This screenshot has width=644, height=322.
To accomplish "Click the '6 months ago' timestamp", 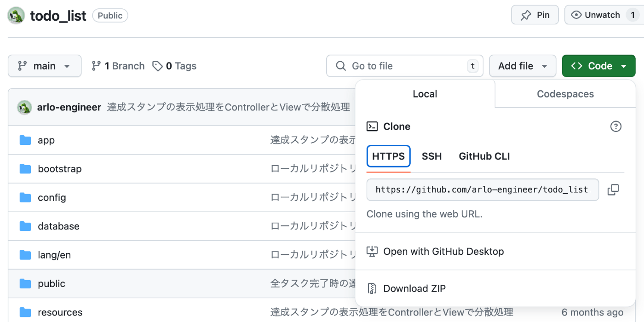I will 592,312.
